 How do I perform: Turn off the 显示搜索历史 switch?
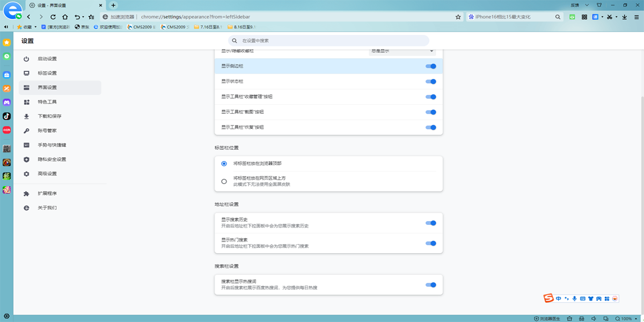click(430, 223)
